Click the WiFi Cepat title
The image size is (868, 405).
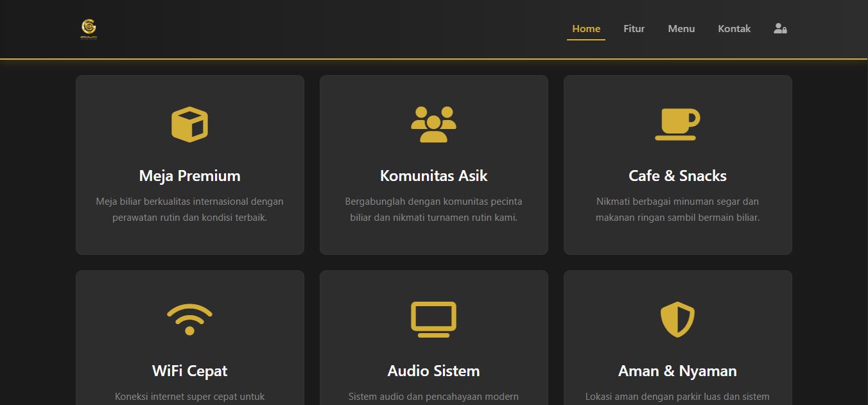click(x=189, y=371)
